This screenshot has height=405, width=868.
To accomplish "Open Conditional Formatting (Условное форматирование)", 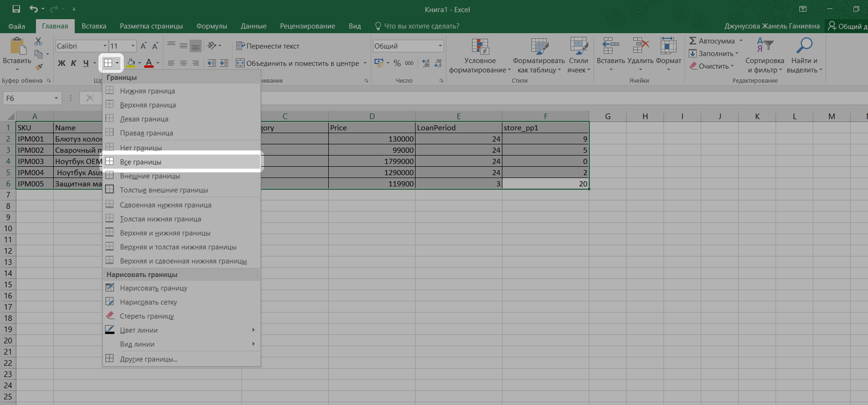I will [x=480, y=56].
